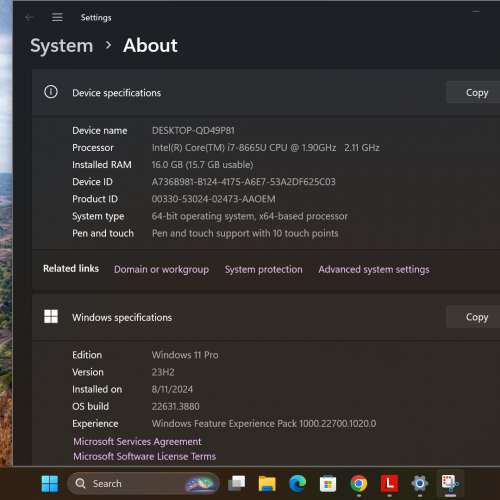Click the back arrow in Settings
This screenshot has height=500, width=500.
(x=29, y=17)
